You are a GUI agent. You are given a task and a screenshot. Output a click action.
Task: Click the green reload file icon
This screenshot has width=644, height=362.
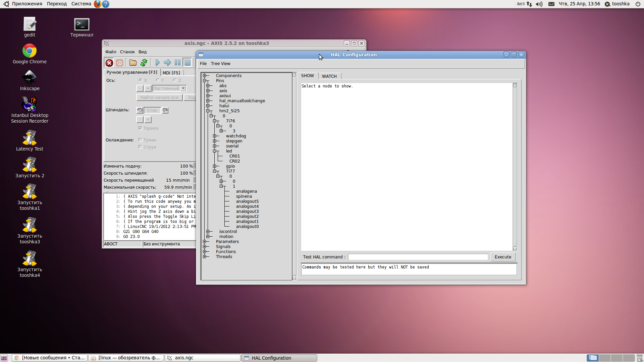[x=144, y=63]
